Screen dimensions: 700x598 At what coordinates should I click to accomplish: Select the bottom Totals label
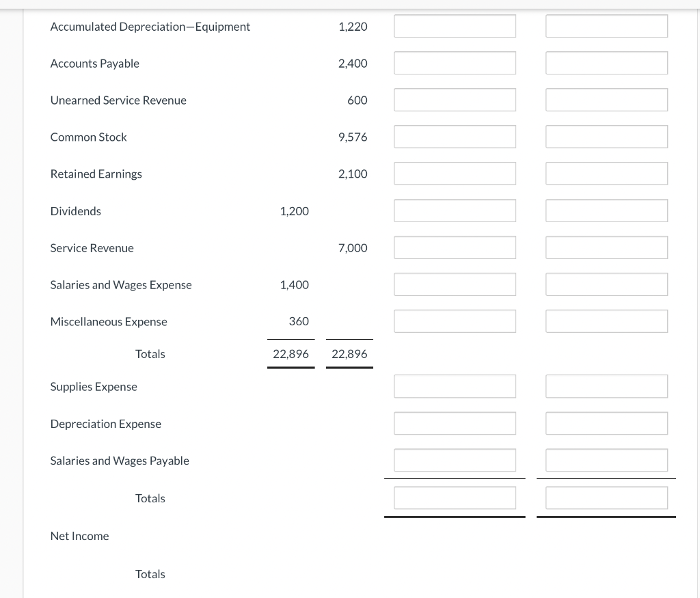pyautogui.click(x=150, y=573)
